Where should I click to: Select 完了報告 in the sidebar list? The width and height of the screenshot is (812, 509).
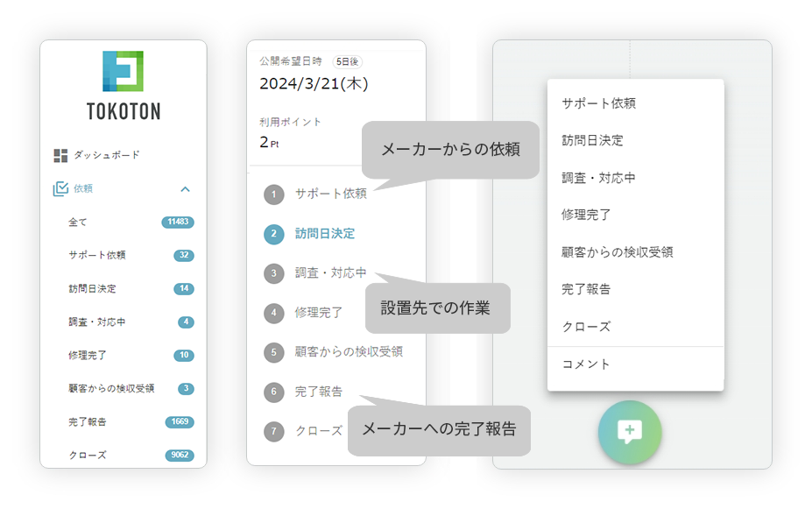(x=88, y=422)
